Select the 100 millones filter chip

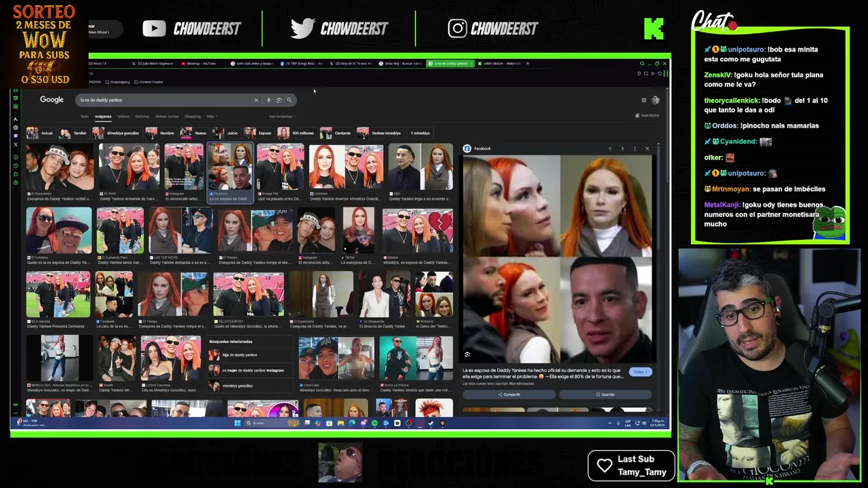[x=297, y=133]
